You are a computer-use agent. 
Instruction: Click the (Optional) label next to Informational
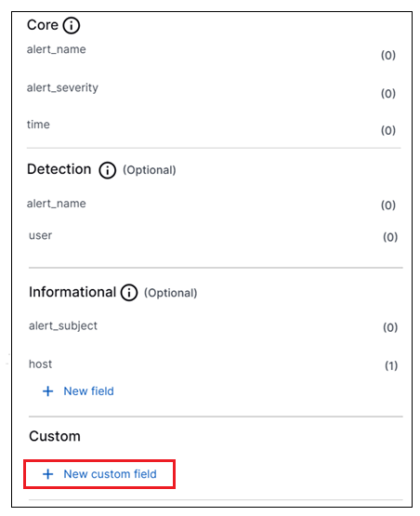tap(171, 293)
